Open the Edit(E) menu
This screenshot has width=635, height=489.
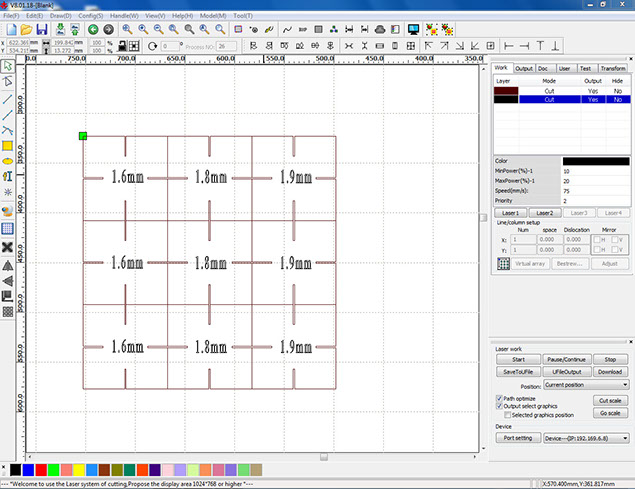coord(34,16)
